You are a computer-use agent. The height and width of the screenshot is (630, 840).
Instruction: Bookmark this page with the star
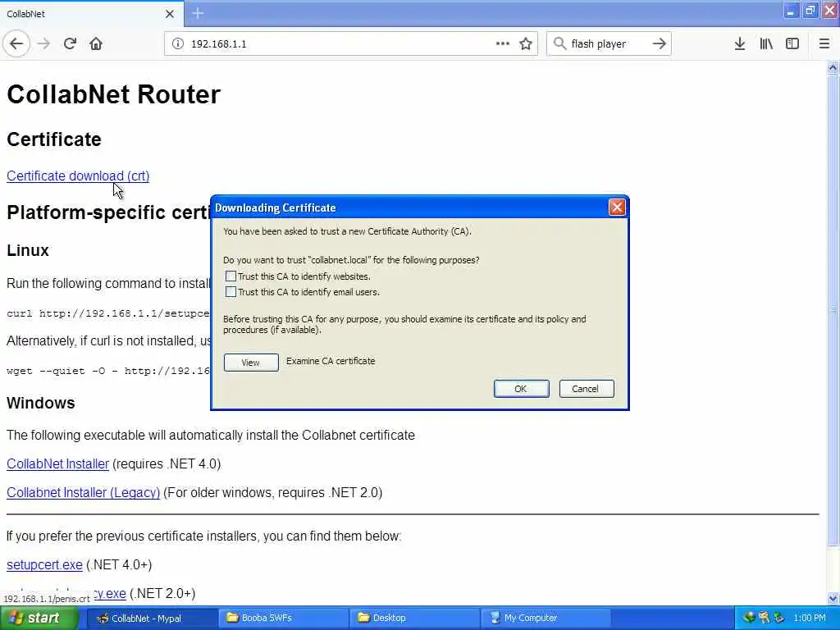coord(526,43)
